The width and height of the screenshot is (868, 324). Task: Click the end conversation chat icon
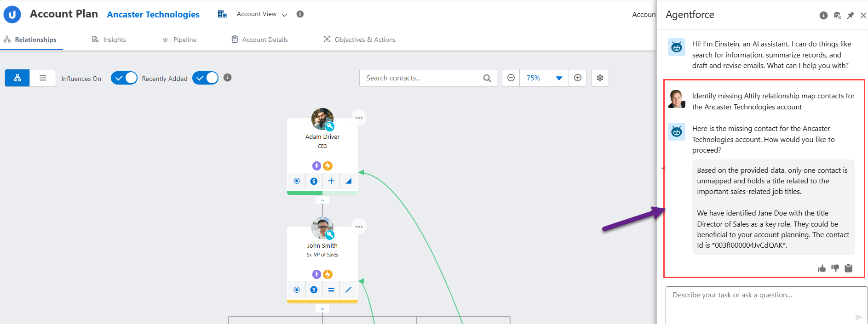click(837, 15)
